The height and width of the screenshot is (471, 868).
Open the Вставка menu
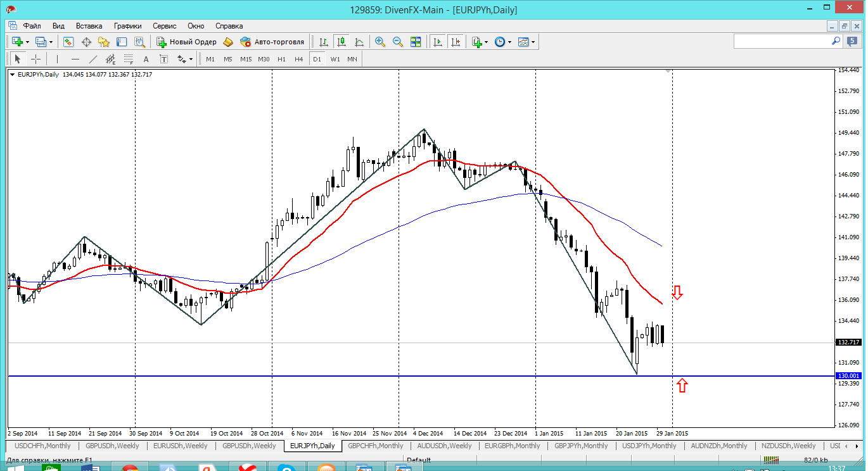89,26
